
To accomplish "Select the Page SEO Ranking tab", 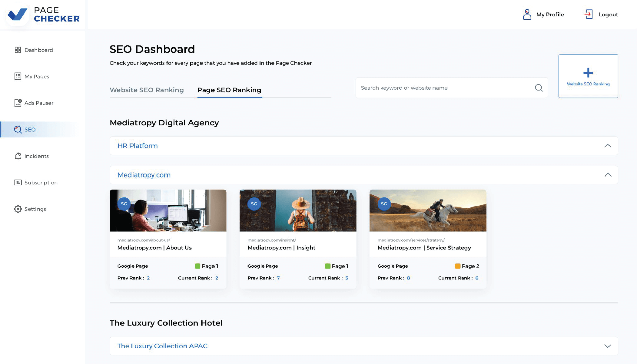I will pos(229,90).
